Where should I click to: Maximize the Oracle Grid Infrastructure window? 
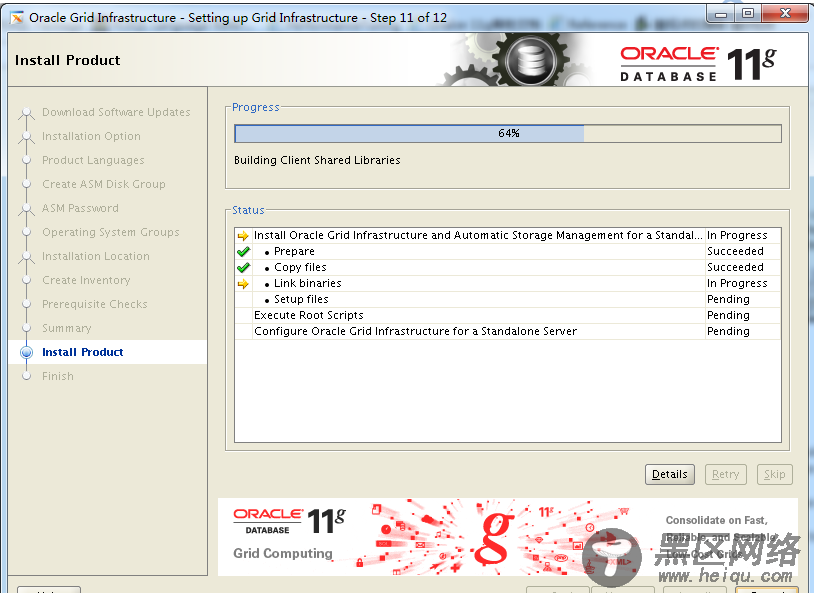coord(748,14)
